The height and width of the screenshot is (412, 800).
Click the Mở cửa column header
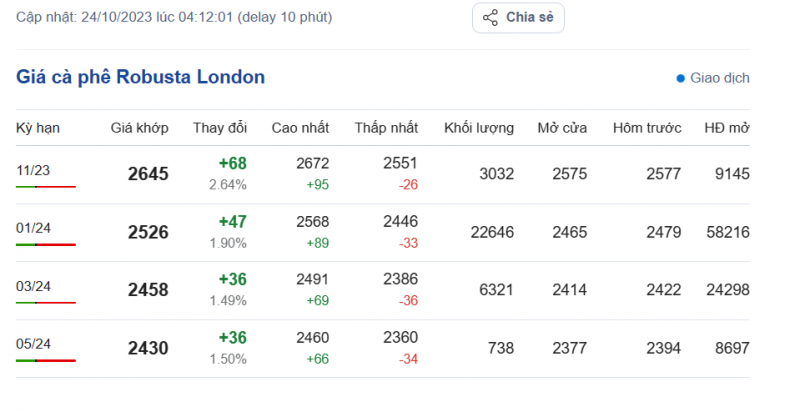click(x=560, y=128)
